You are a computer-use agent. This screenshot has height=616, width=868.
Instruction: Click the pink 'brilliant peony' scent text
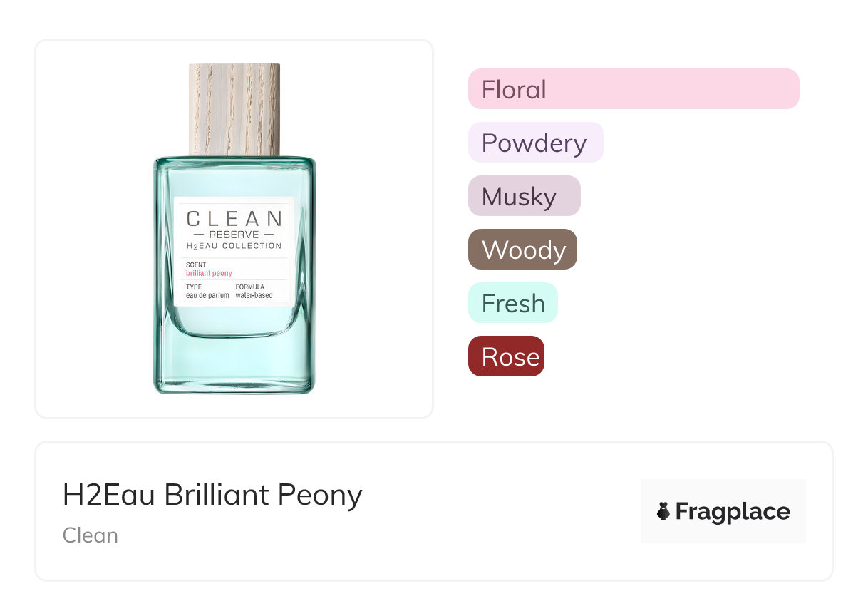click(209, 273)
